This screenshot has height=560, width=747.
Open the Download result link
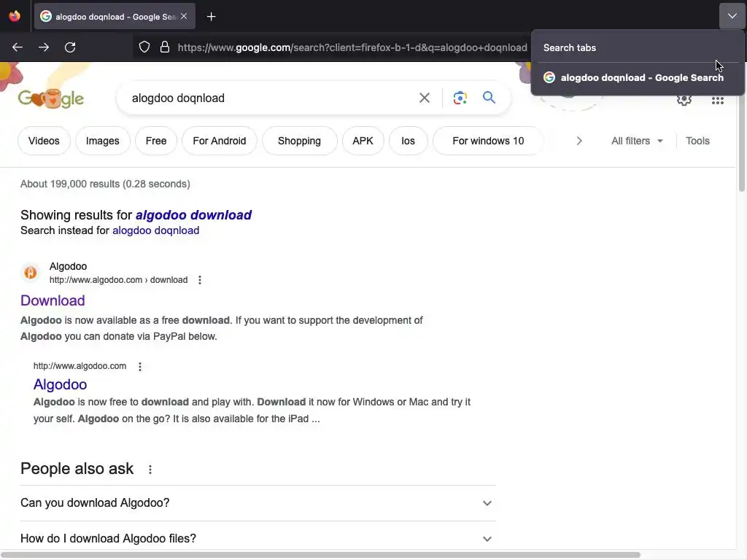pos(53,300)
